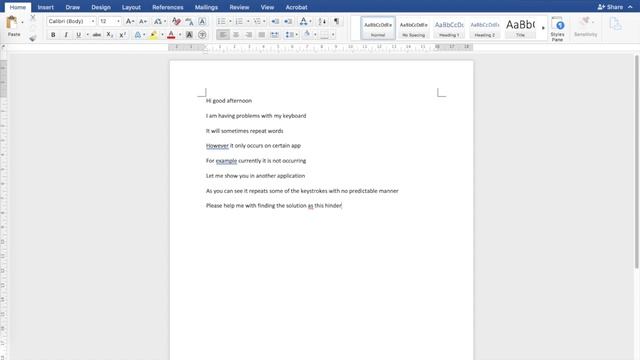Apply the No Spacing style

tap(413, 28)
